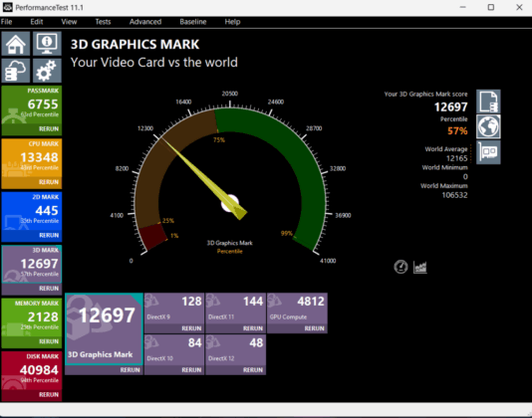Select the PassMark 6755 score tile

point(32,104)
